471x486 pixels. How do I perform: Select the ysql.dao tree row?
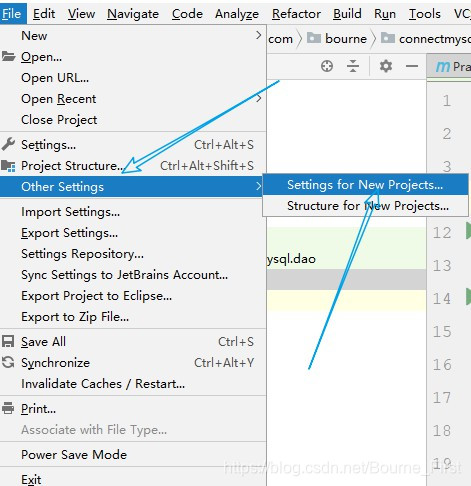click(x=346, y=259)
